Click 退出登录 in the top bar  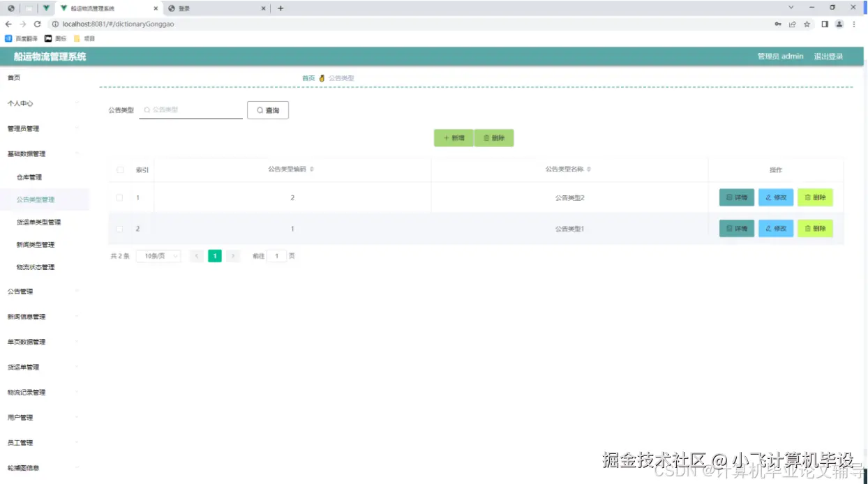pyautogui.click(x=828, y=56)
